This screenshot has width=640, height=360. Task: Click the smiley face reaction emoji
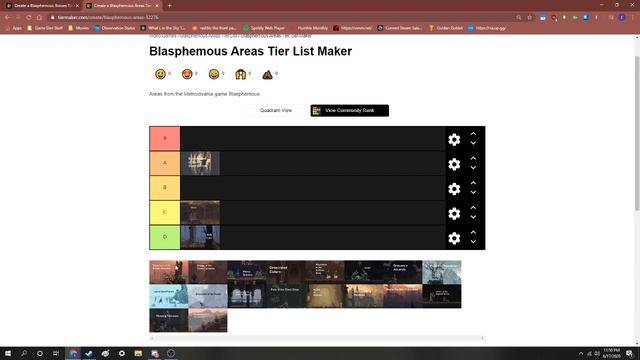click(160, 74)
